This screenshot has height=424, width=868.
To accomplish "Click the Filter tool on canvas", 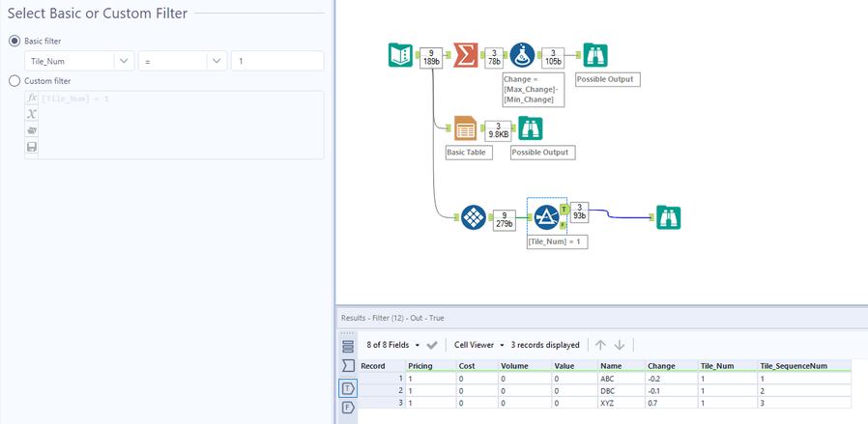I will tap(546, 217).
